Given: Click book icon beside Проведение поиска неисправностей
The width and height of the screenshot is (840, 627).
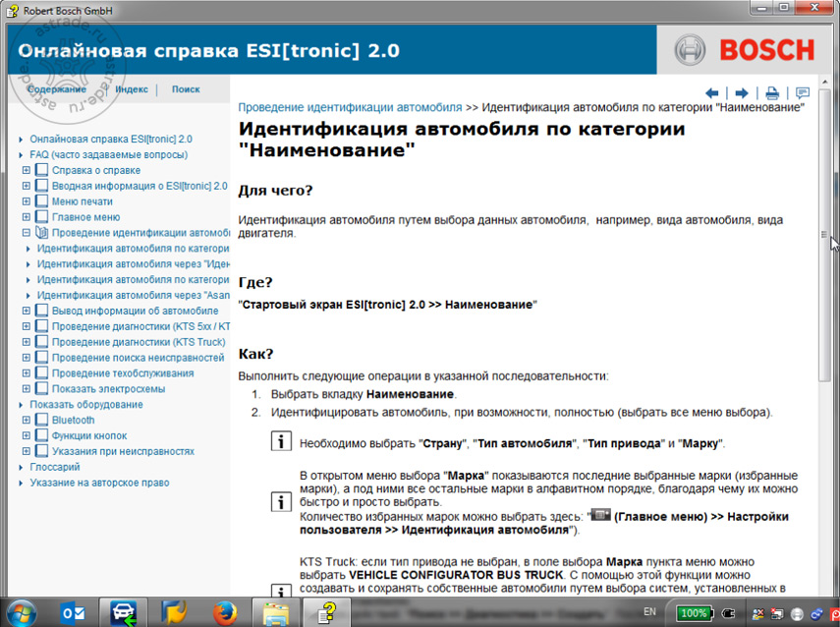Looking at the screenshot, I should pyautogui.click(x=41, y=357).
